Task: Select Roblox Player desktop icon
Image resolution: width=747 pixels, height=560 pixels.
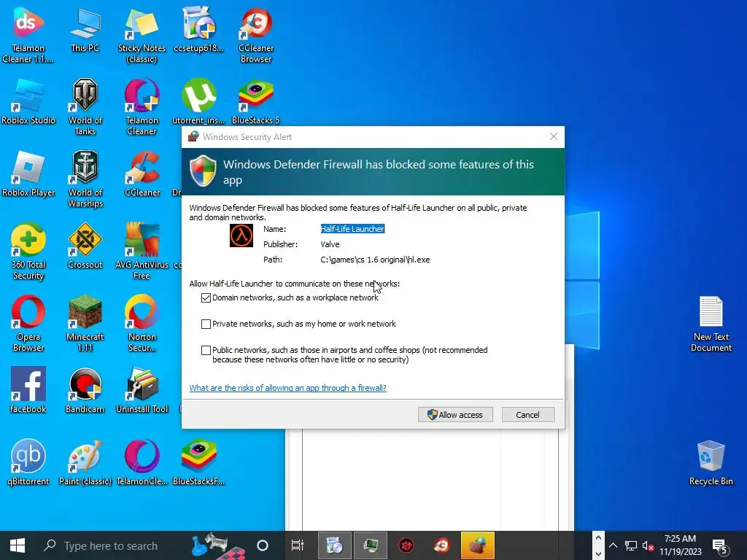Action: (x=28, y=174)
